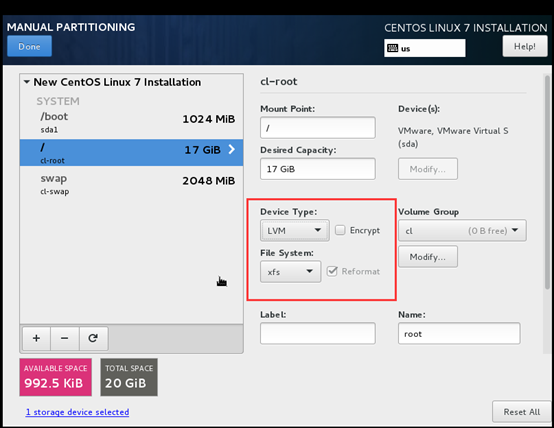
Task: Toggle the Reformat checkbox
Action: [x=332, y=271]
